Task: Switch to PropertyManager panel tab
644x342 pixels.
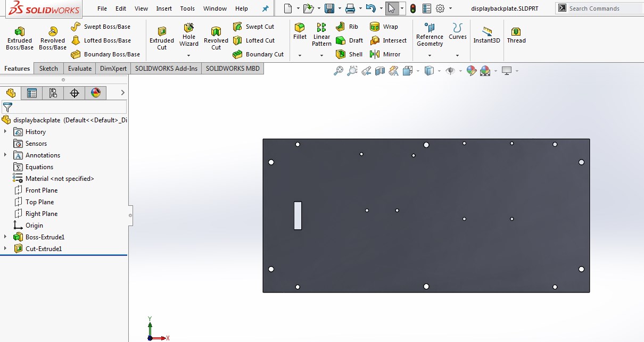Action: coord(32,93)
